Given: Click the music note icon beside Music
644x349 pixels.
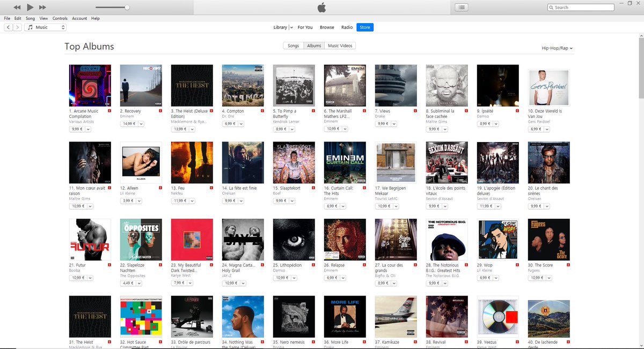Looking at the screenshot, I should coord(30,27).
